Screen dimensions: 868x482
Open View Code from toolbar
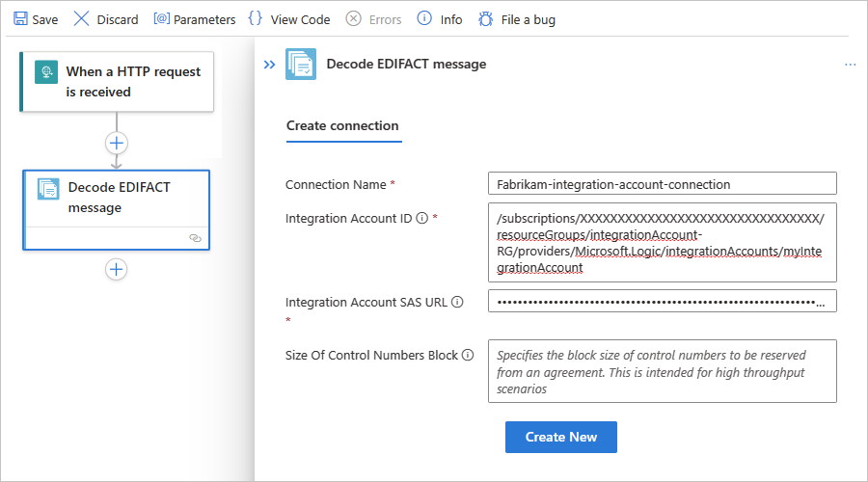point(289,19)
